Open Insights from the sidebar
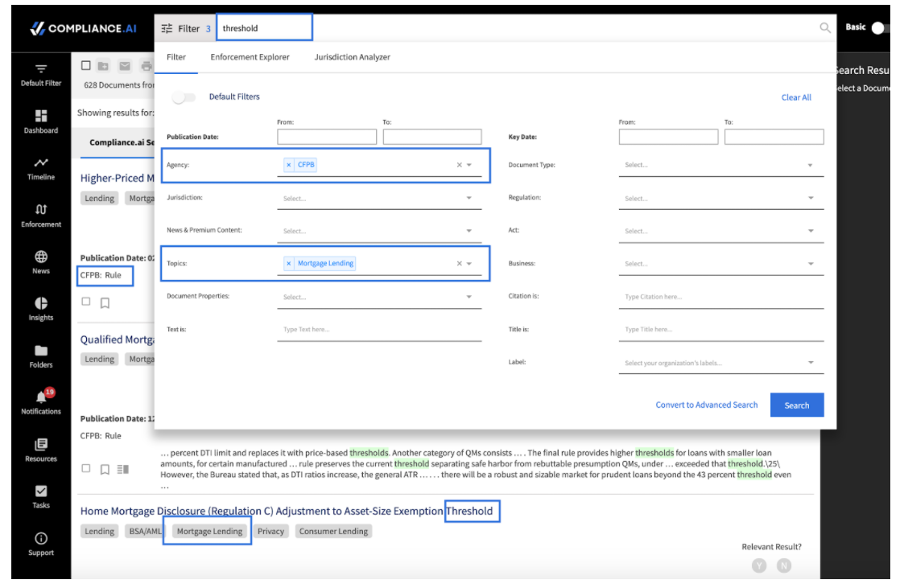The width and height of the screenshot is (904, 588). [41, 309]
